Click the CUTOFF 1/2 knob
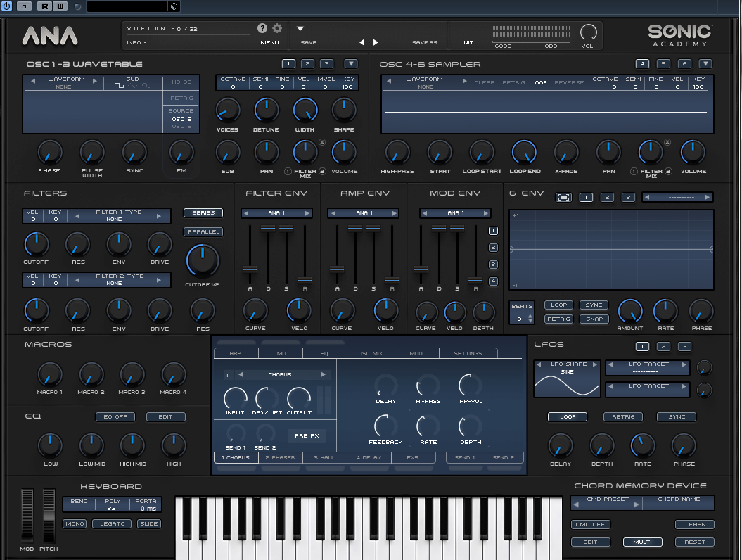Viewport: 742px width, 560px height. click(x=203, y=261)
